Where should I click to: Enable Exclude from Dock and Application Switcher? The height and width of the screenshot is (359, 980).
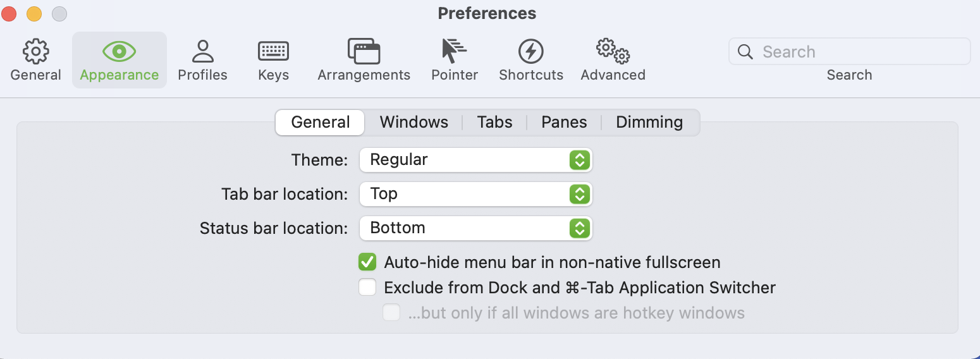pos(367,288)
